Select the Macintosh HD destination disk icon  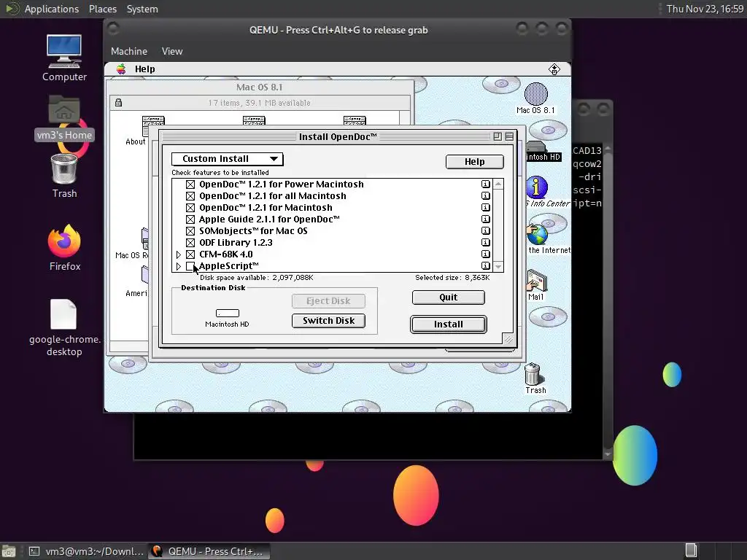[228, 314]
